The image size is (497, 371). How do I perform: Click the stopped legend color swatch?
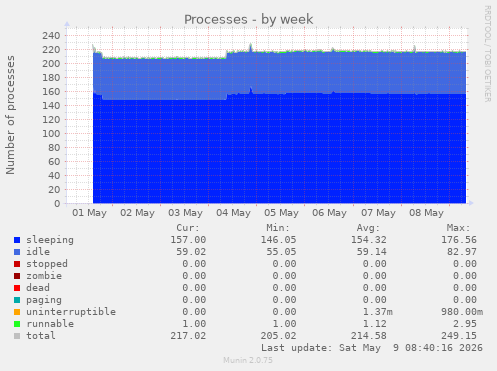(17, 264)
